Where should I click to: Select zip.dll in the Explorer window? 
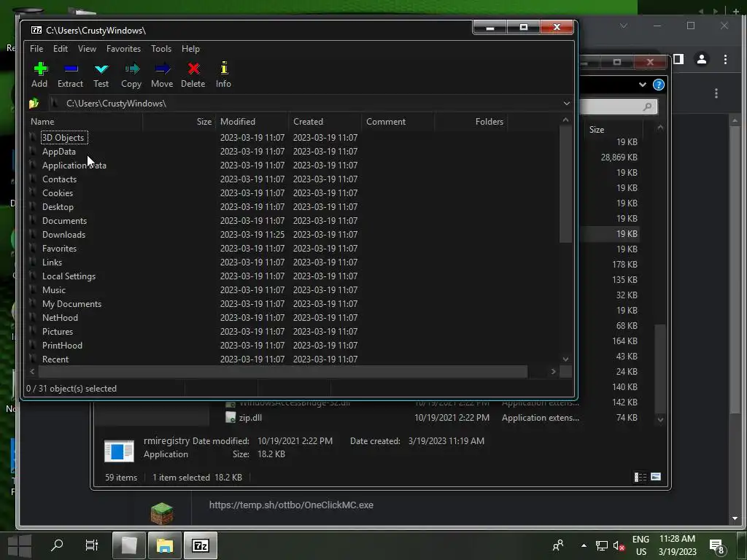(250, 418)
